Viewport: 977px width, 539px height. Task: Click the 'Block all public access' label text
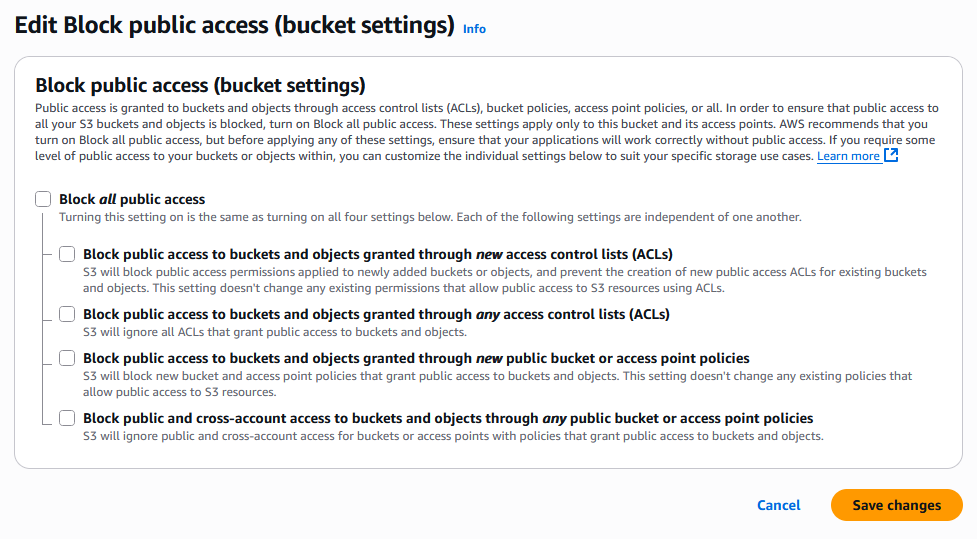coord(132,199)
